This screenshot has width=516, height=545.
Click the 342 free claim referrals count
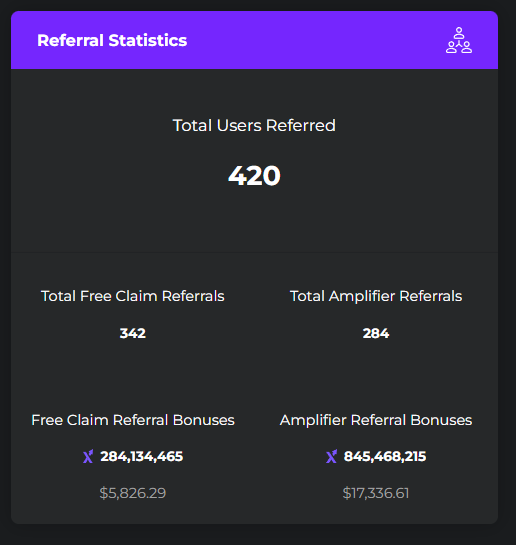133,333
